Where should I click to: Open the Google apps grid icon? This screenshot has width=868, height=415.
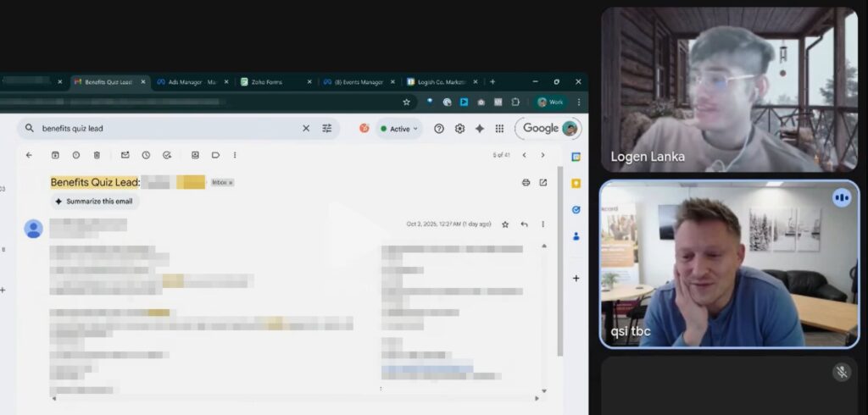point(499,129)
